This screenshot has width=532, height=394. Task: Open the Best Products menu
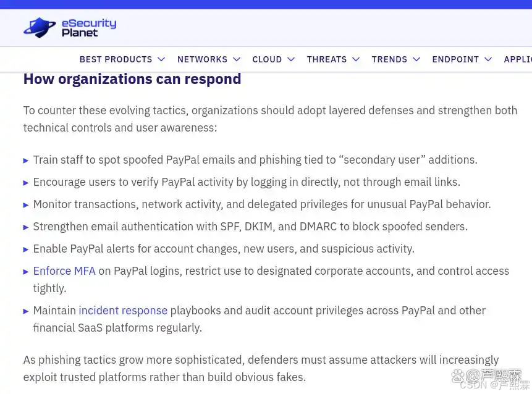click(x=116, y=59)
